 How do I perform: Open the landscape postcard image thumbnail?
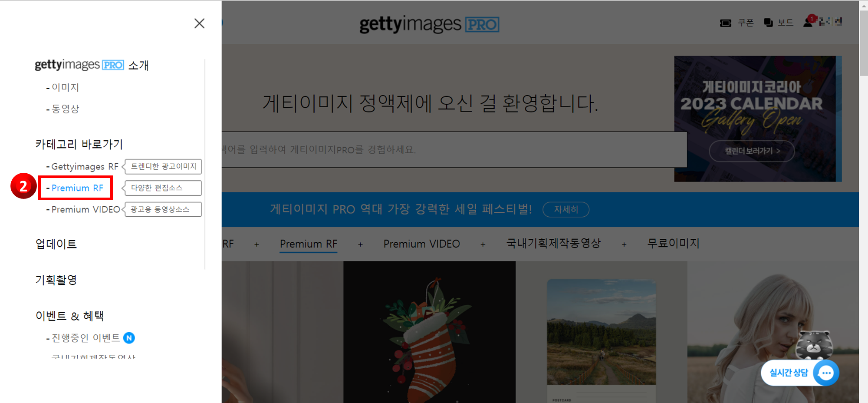click(x=602, y=332)
